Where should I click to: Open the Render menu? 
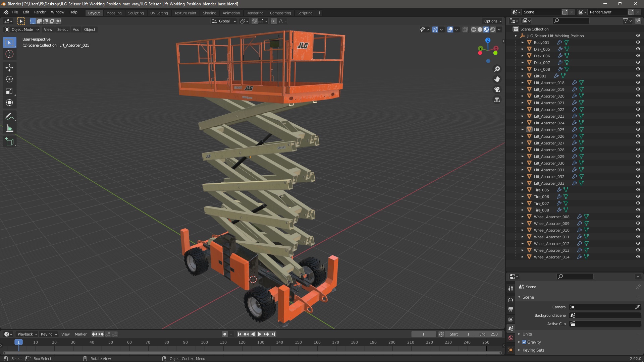(x=40, y=12)
